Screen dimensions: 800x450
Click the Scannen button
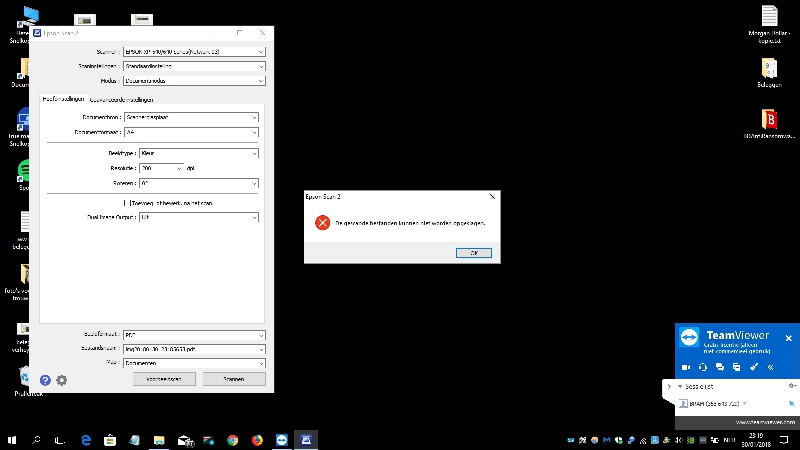pyautogui.click(x=234, y=379)
